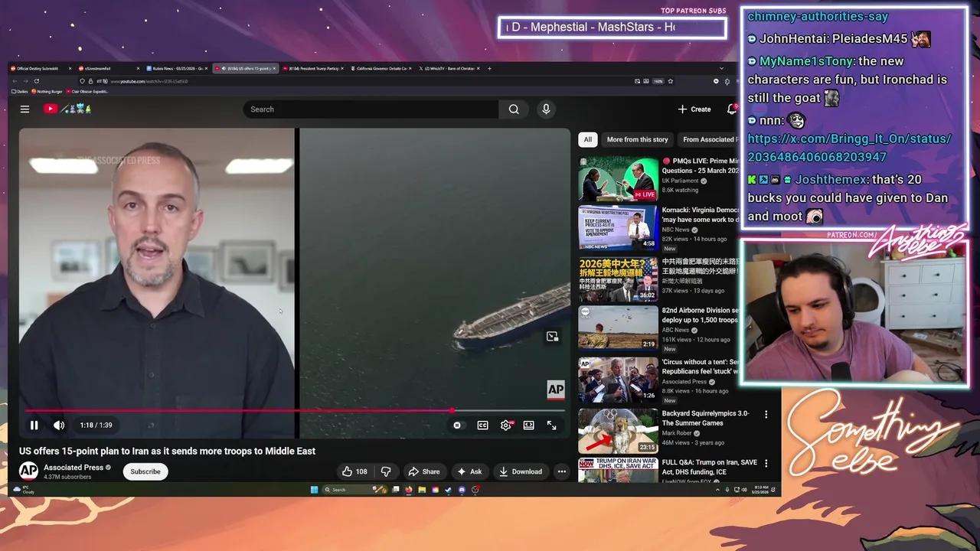The image size is (980, 551).
Task: Click the Ask button
Action: [x=469, y=471]
